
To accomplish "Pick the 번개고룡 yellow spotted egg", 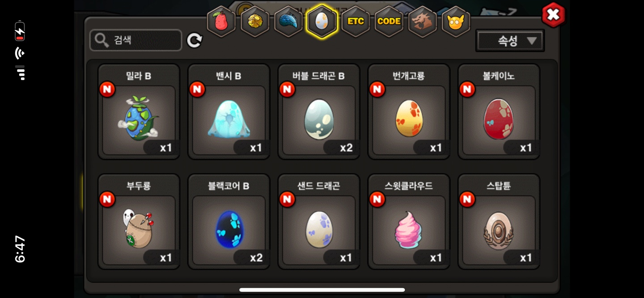I will [x=409, y=112].
